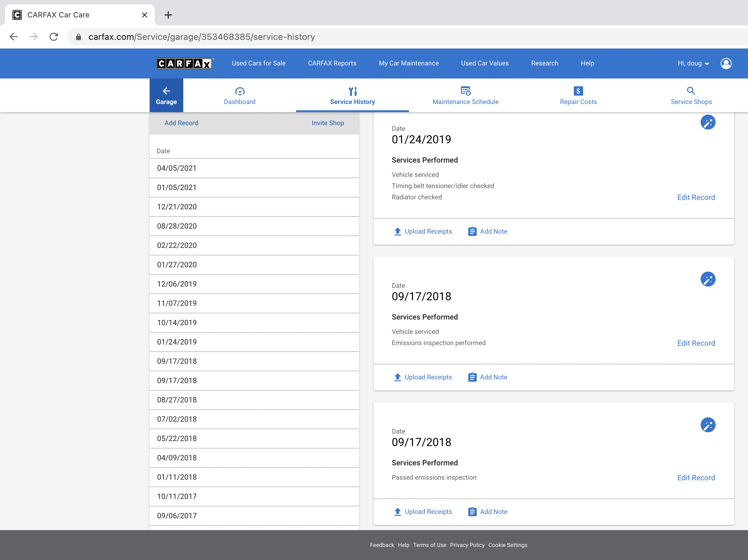Open Used Cars for Sale menu
Image resolution: width=748 pixels, height=560 pixels.
coord(259,63)
